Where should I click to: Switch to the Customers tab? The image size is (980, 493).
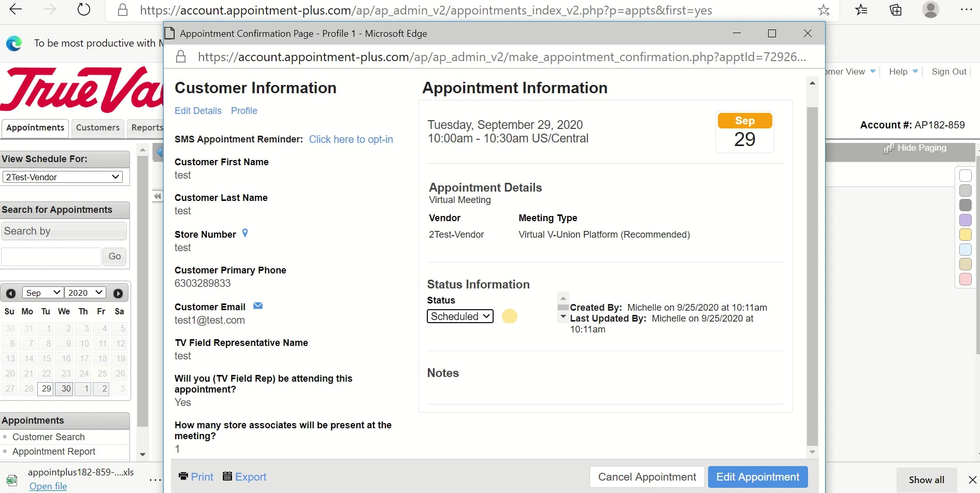tap(98, 128)
